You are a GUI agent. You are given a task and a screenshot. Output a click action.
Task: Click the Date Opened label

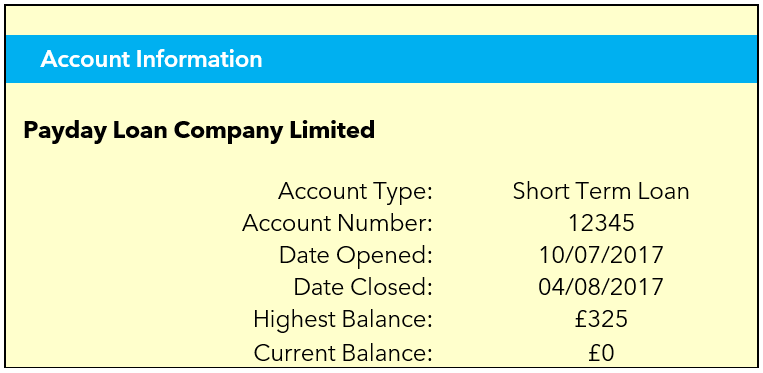tap(356, 256)
